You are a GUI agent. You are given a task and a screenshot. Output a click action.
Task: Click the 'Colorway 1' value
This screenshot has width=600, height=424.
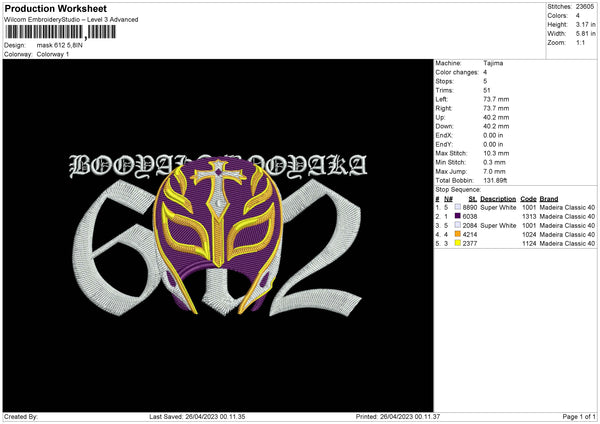pos(53,54)
